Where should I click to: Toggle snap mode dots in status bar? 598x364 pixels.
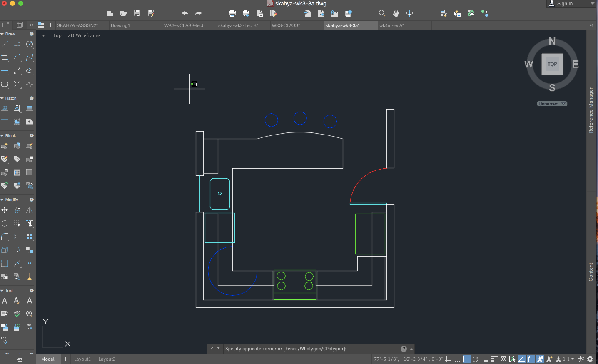(x=458, y=359)
